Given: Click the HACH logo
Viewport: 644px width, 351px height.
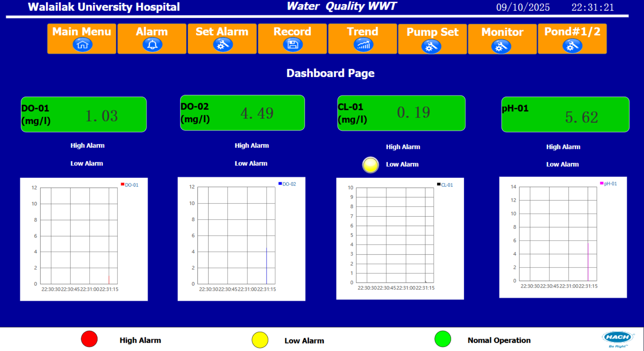Looking at the screenshot, I should click(x=617, y=338).
